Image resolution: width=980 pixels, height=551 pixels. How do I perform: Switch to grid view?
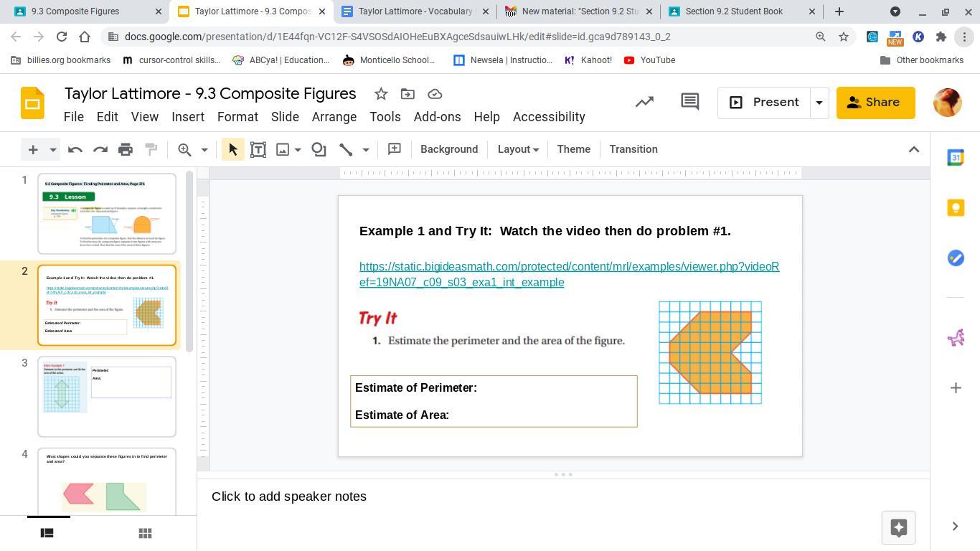point(145,533)
